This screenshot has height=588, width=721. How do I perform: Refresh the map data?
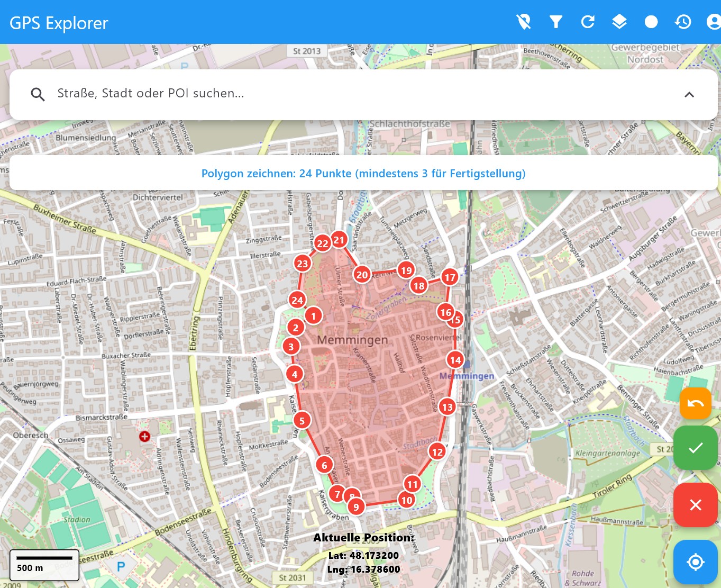pos(588,22)
